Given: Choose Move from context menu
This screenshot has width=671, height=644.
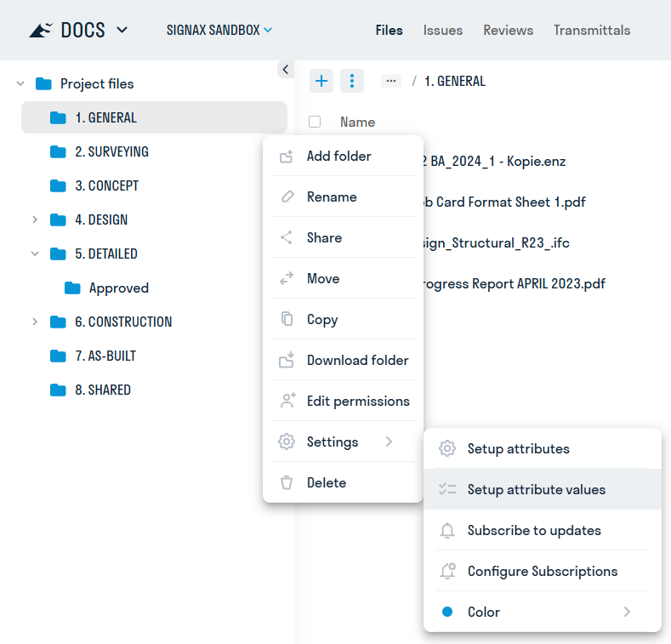Looking at the screenshot, I should click(x=344, y=278).
